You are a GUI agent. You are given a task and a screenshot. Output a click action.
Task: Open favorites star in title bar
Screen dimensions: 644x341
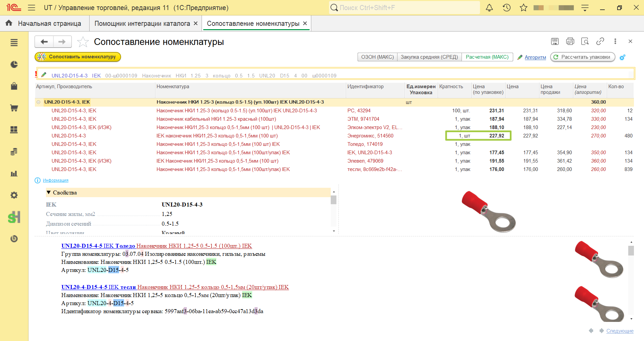point(524,8)
